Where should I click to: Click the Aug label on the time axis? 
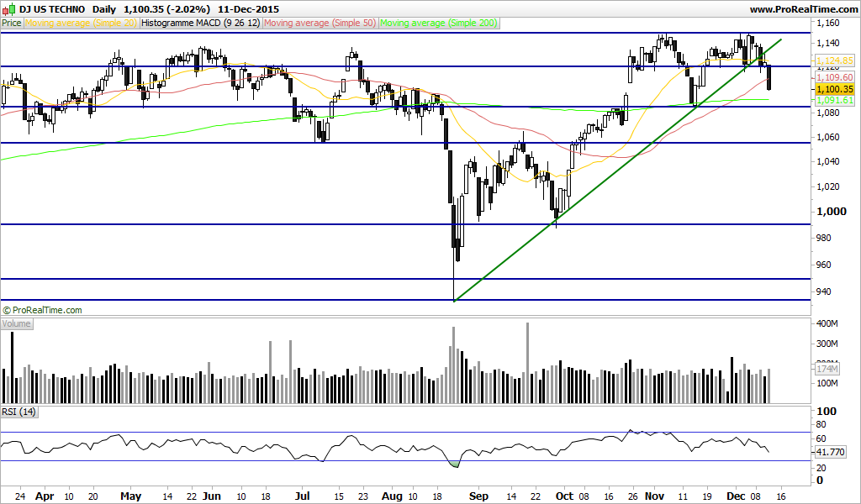(392, 496)
